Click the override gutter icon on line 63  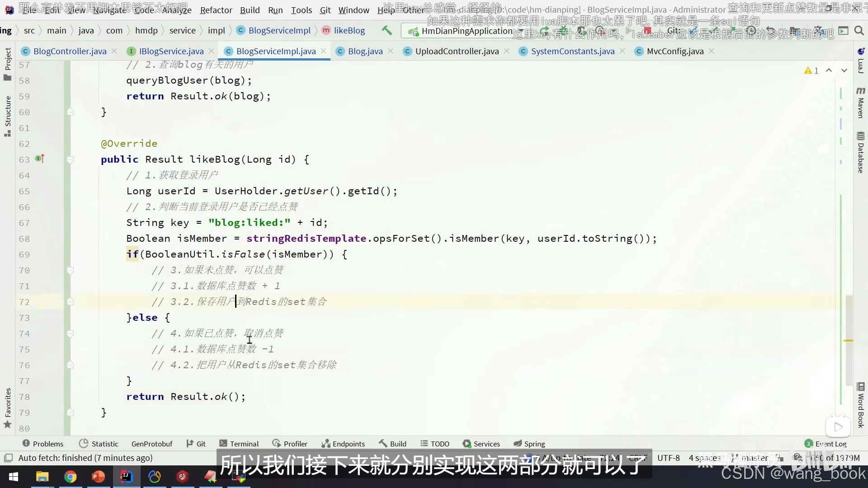(x=40, y=159)
